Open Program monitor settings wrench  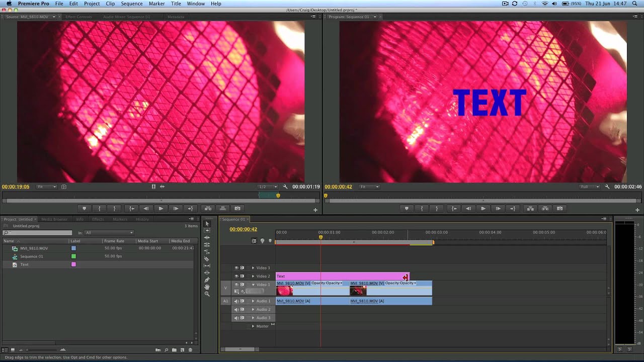point(607,187)
